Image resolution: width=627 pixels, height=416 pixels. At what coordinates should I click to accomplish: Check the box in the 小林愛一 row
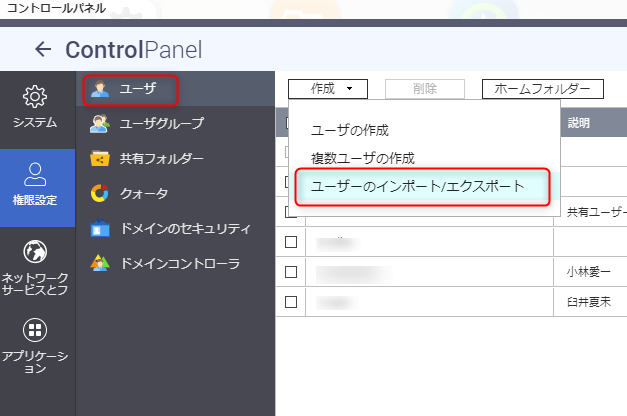pyautogui.click(x=291, y=271)
